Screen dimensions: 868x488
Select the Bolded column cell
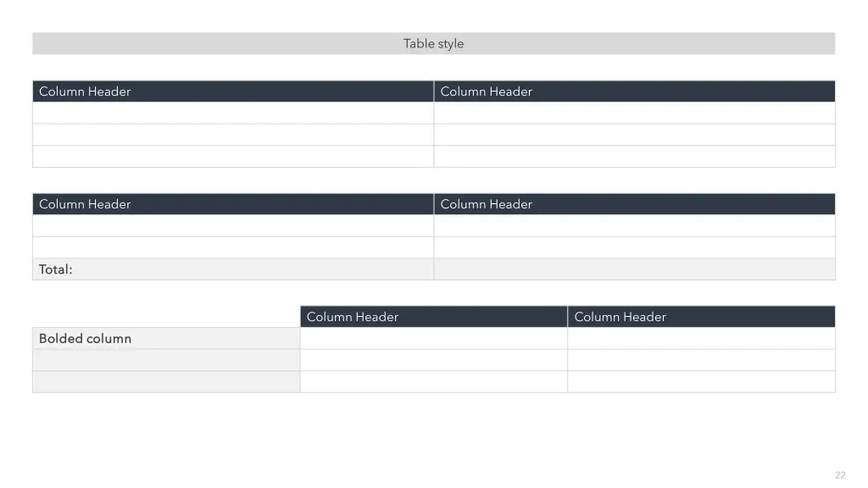click(166, 339)
